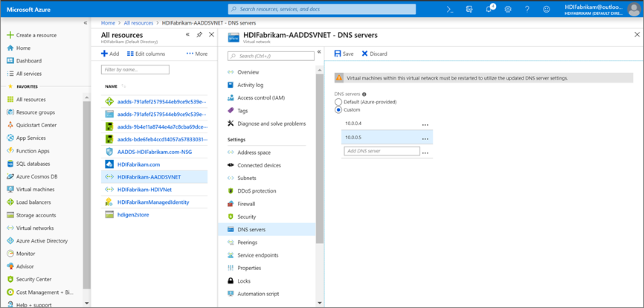Pin the All resources blade
This screenshot has width=644, height=308.
pos(199,35)
